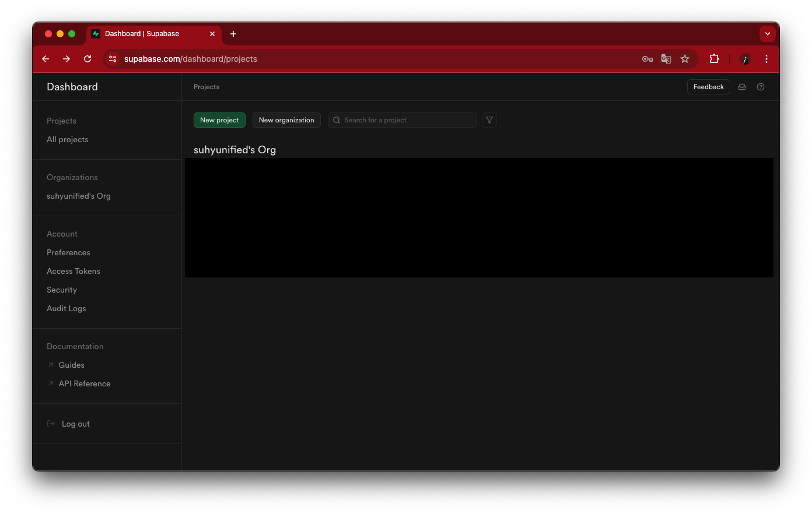Open the Guides documentation link
The image size is (812, 514).
click(x=72, y=365)
